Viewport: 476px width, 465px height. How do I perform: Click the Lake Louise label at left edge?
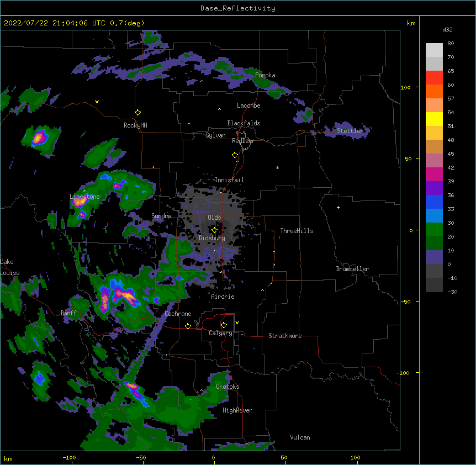(10, 267)
